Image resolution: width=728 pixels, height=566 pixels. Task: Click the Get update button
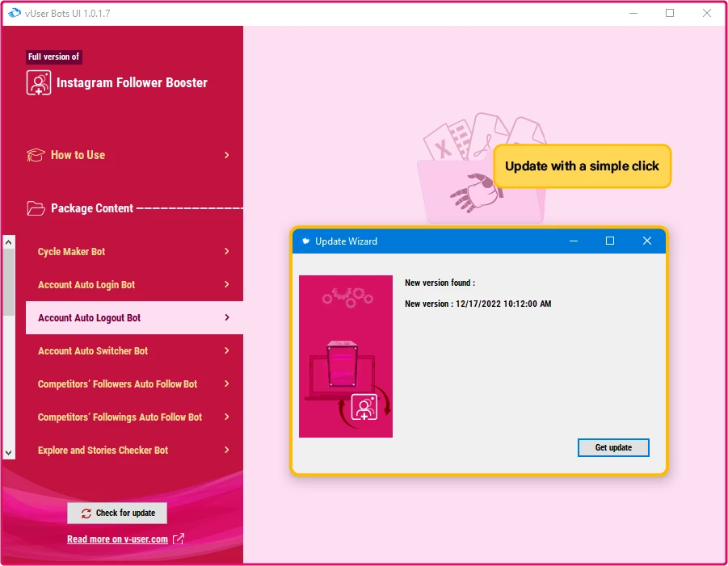click(613, 447)
